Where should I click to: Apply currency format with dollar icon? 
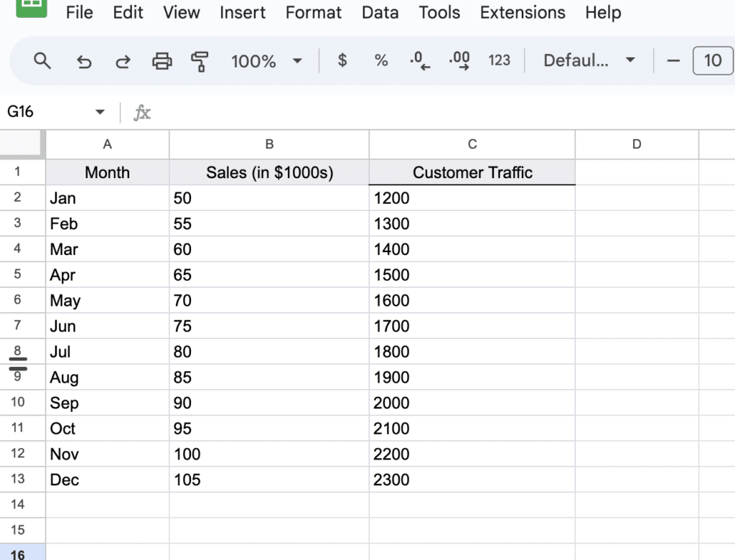pyautogui.click(x=342, y=60)
